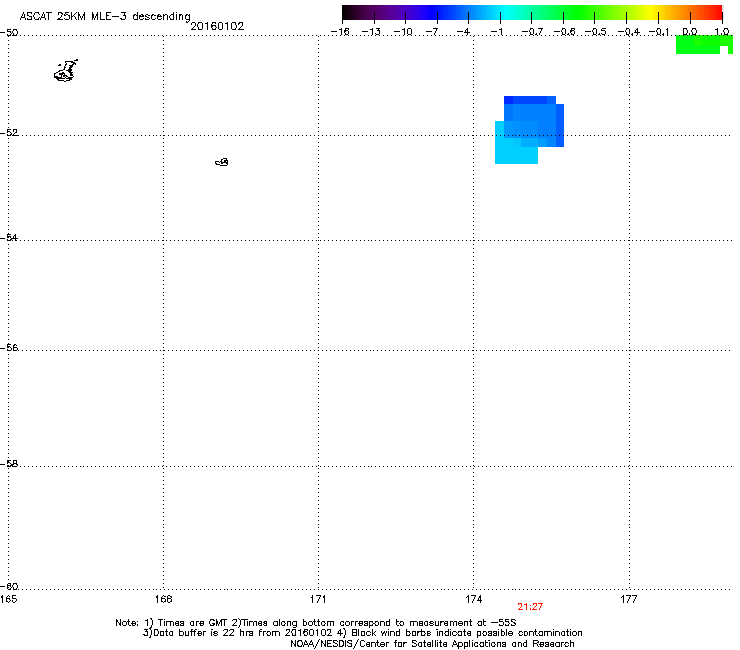Click the 0.0 label on the color bar
This screenshot has height=650, width=740.
[690, 32]
